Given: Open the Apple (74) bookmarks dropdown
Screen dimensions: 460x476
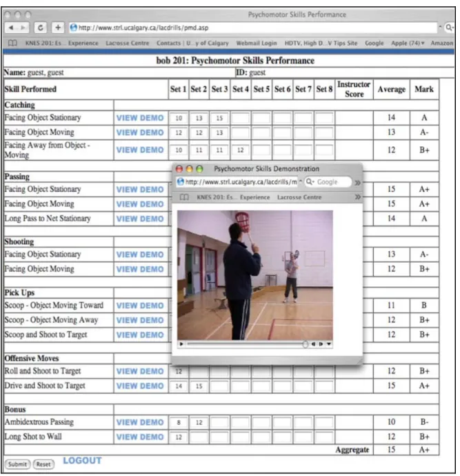Looking at the screenshot, I should click(x=408, y=43).
